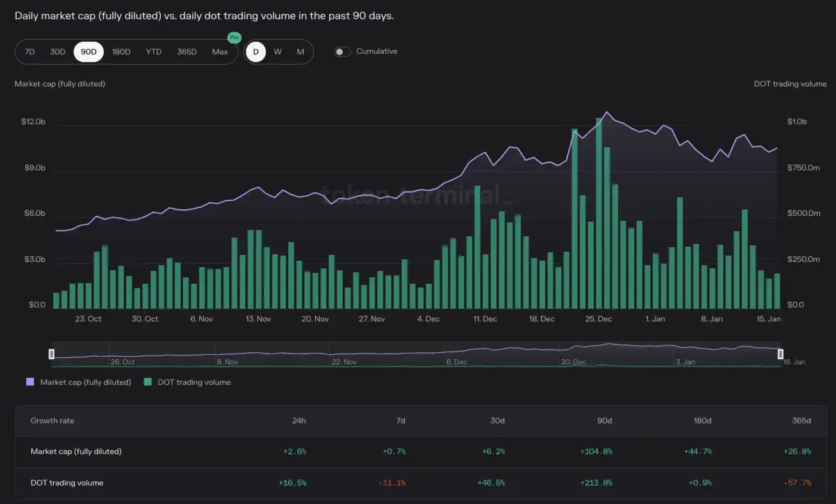The image size is (836, 504).
Task: Click the 90d growth rate column header
Action: tap(604, 421)
